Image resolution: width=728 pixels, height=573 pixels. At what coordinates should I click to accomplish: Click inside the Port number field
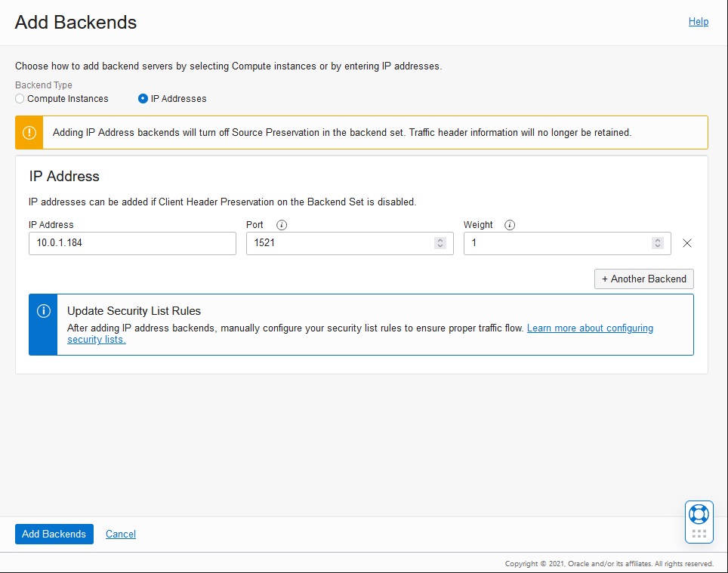coord(338,243)
